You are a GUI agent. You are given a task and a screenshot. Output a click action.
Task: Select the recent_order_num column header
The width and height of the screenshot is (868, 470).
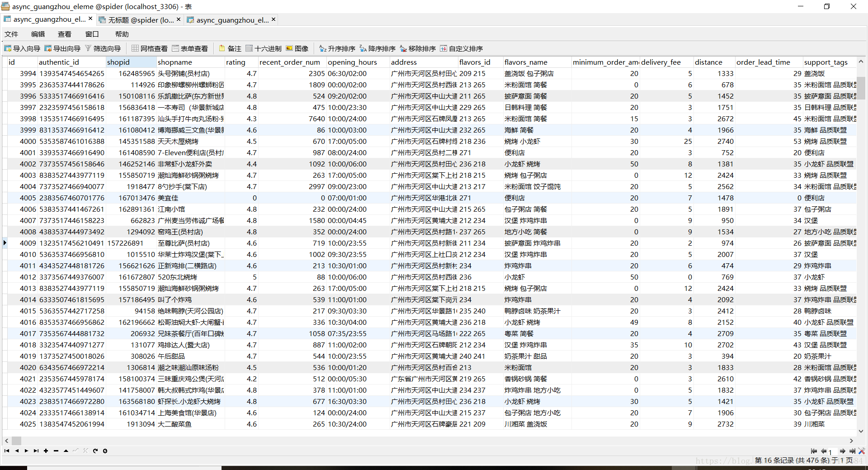pyautogui.click(x=292, y=62)
